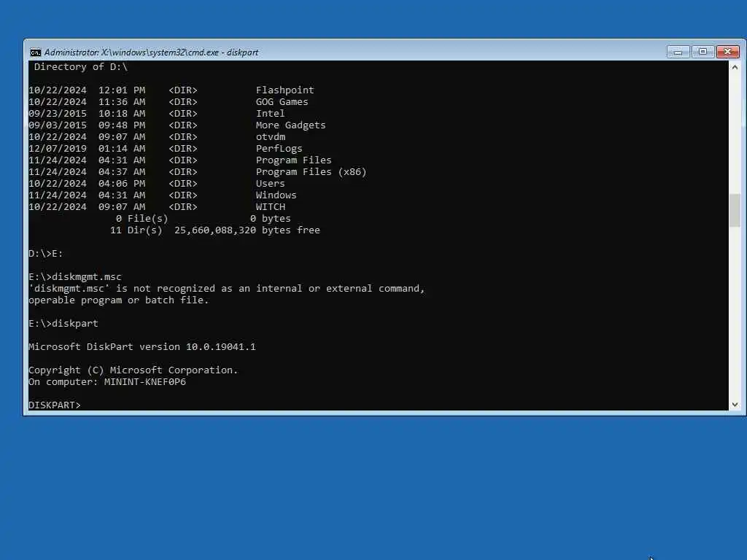The height and width of the screenshot is (560, 747).
Task: Maximize the command prompt window
Action: (x=703, y=52)
